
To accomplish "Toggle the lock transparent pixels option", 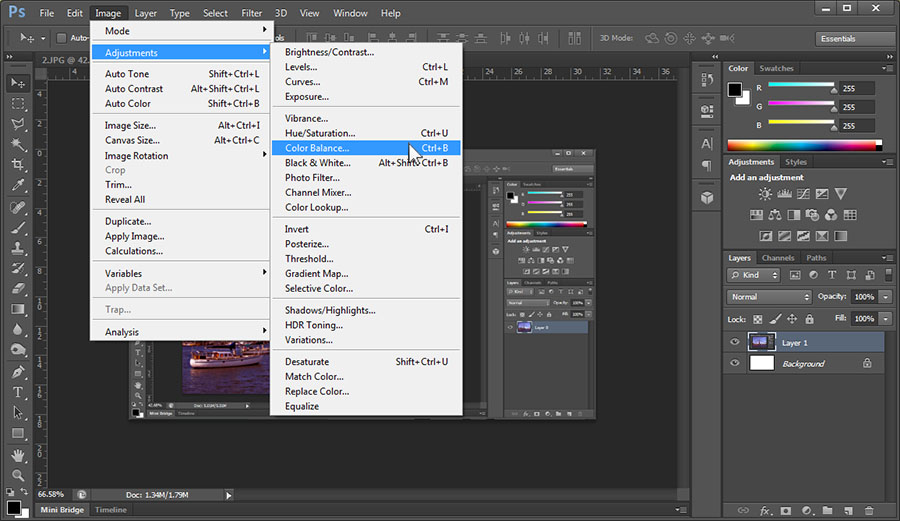I will point(757,319).
